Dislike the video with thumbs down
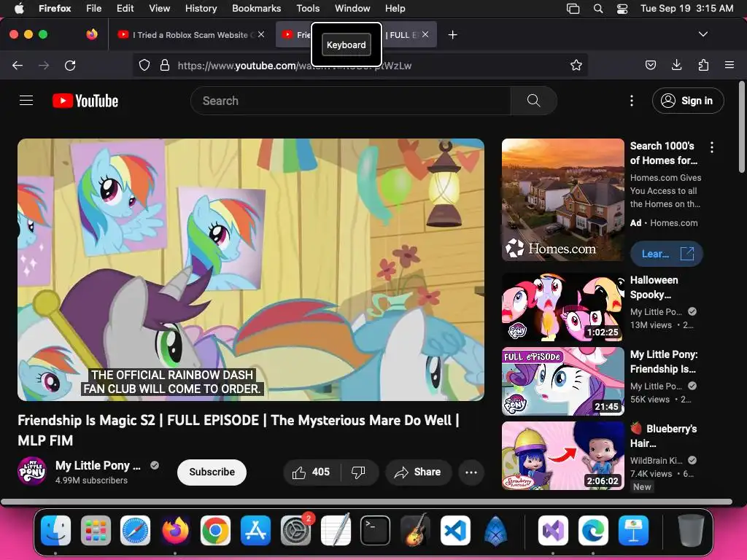Viewport: 747px width, 560px height. [x=359, y=472]
